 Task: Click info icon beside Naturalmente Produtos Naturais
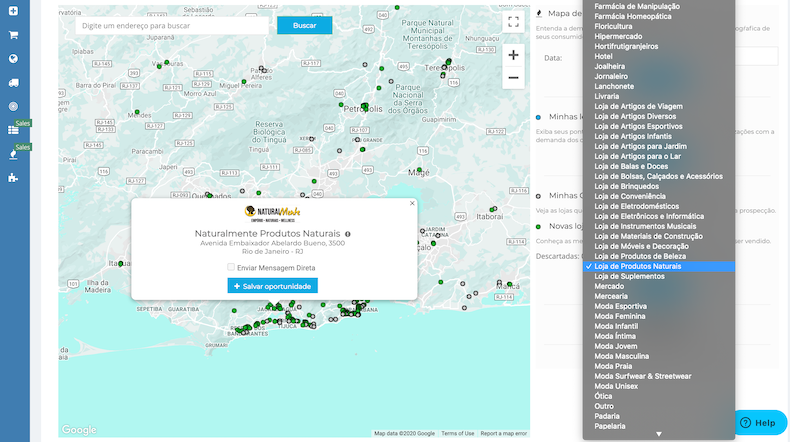point(348,234)
